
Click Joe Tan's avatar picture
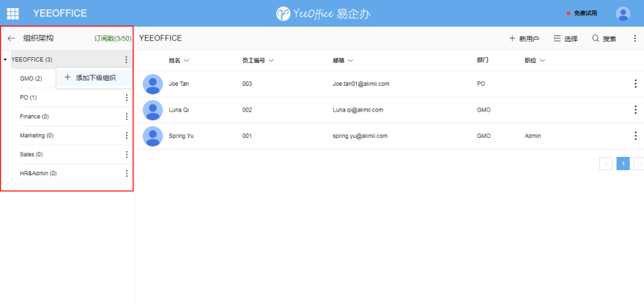click(x=153, y=84)
